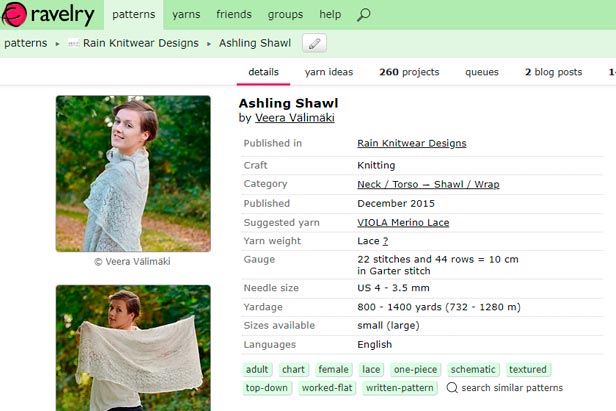The image size is (616, 411).
Task: Open designer Veera Välimäki link
Action: (x=295, y=118)
